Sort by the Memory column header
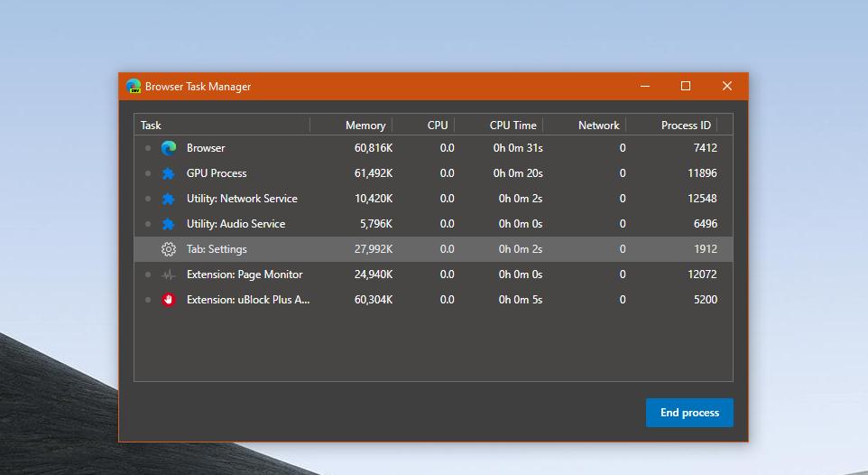This screenshot has height=475, width=868. pos(365,126)
